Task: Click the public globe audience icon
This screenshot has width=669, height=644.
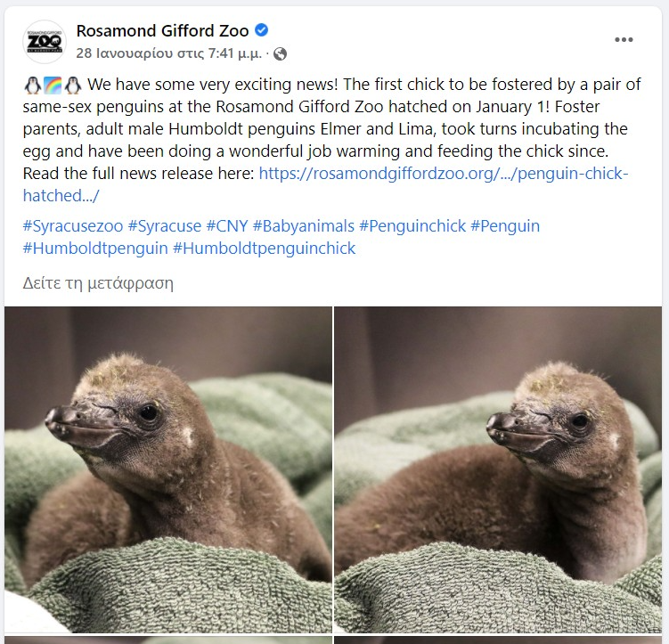Action: [x=280, y=53]
